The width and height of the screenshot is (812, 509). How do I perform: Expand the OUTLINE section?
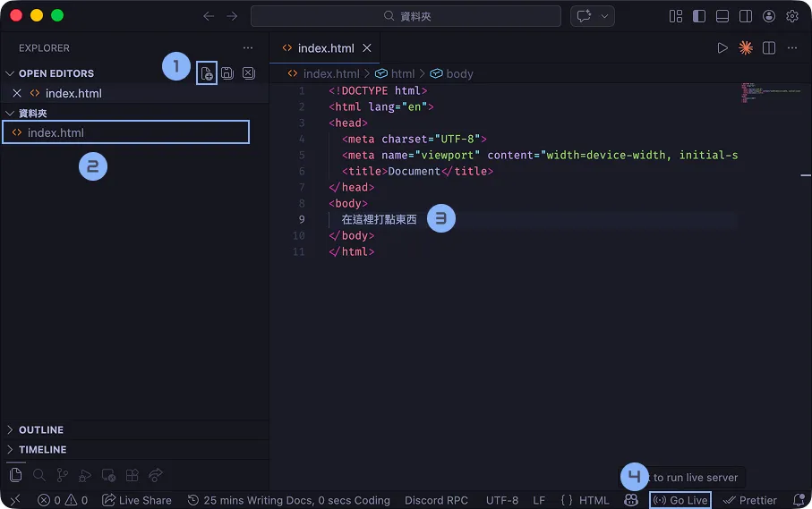click(x=41, y=429)
